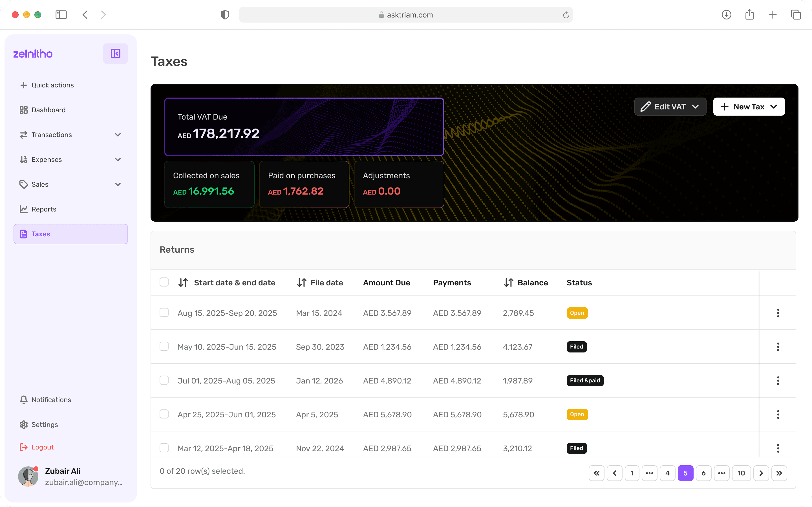Collapse sidebar using the panel icon
This screenshot has height=507, width=812.
click(x=115, y=54)
